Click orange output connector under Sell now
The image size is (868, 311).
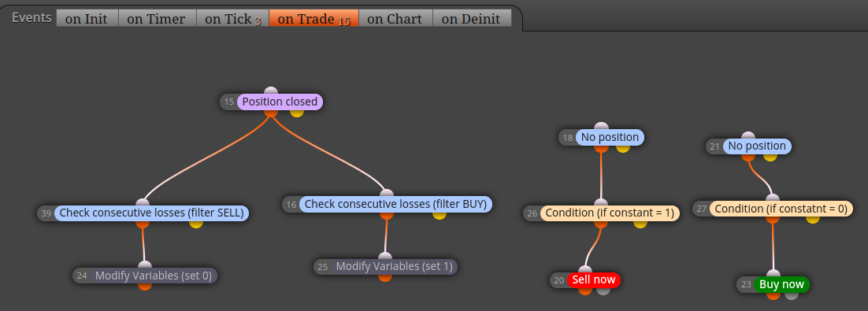[585, 291]
